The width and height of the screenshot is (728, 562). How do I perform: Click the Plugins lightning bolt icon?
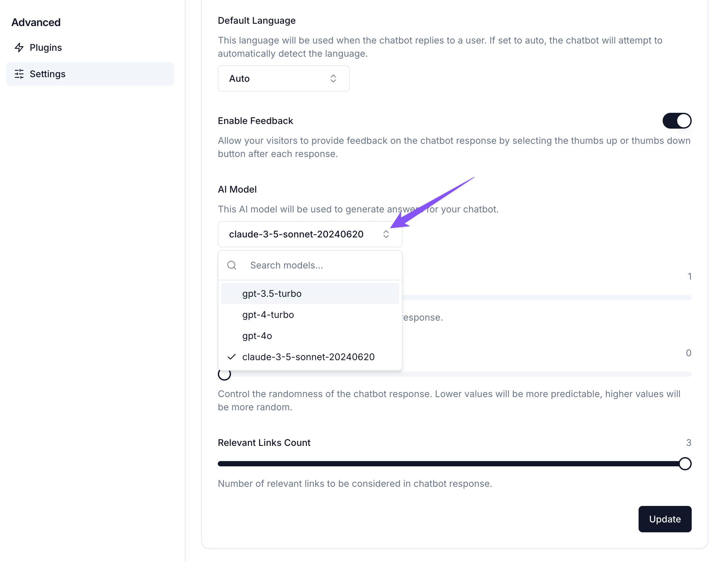pyautogui.click(x=19, y=47)
